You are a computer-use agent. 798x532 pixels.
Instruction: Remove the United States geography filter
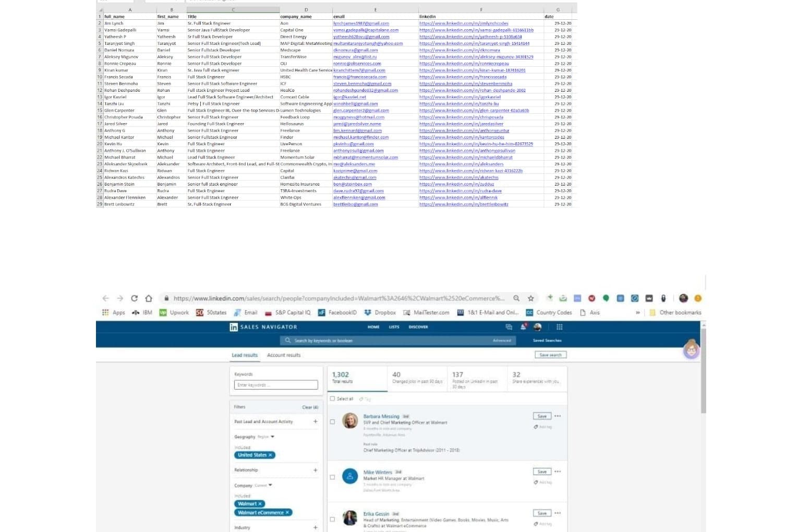coord(270,455)
